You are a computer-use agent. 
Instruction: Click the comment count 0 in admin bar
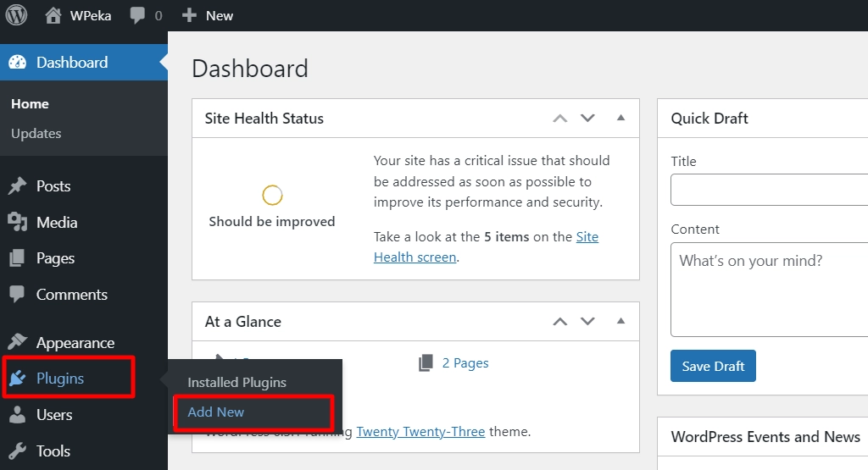[159, 15]
